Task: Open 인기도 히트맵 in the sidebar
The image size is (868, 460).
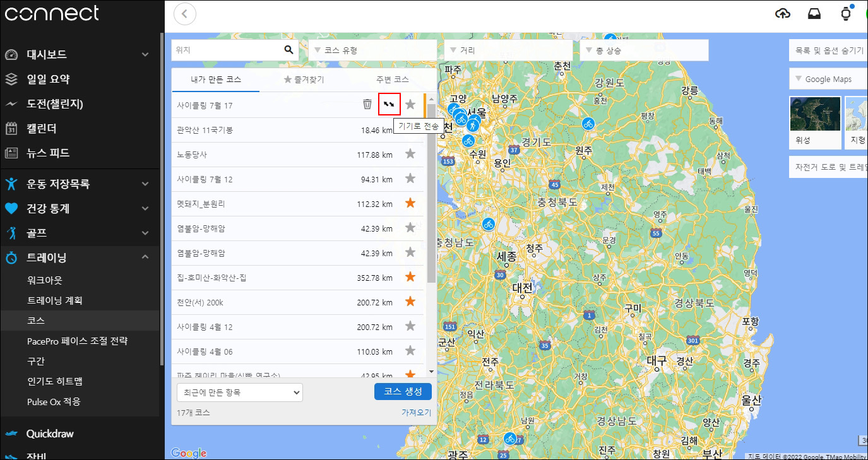Action: point(54,381)
